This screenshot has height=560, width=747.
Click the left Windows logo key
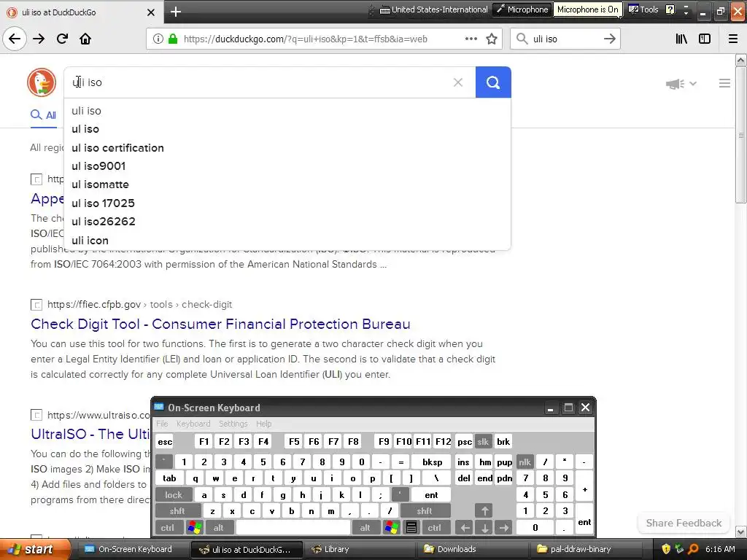click(194, 528)
